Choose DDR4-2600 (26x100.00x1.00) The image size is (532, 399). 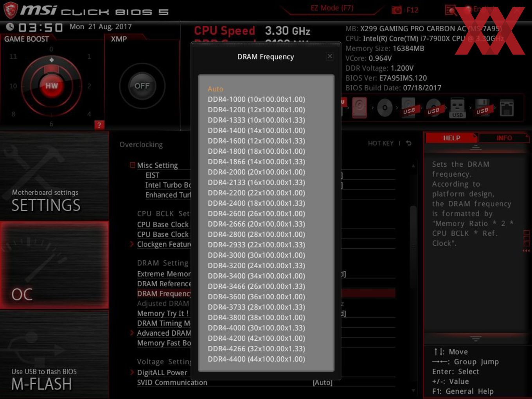point(256,214)
